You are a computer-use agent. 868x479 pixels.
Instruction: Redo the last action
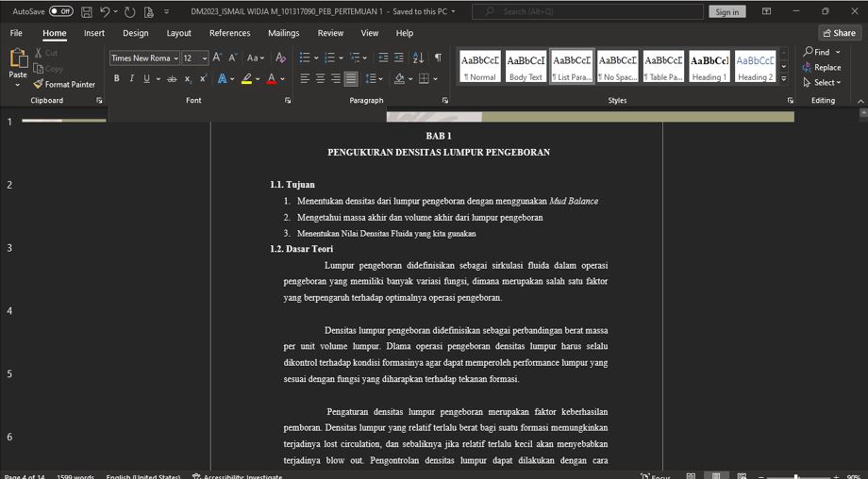129,11
